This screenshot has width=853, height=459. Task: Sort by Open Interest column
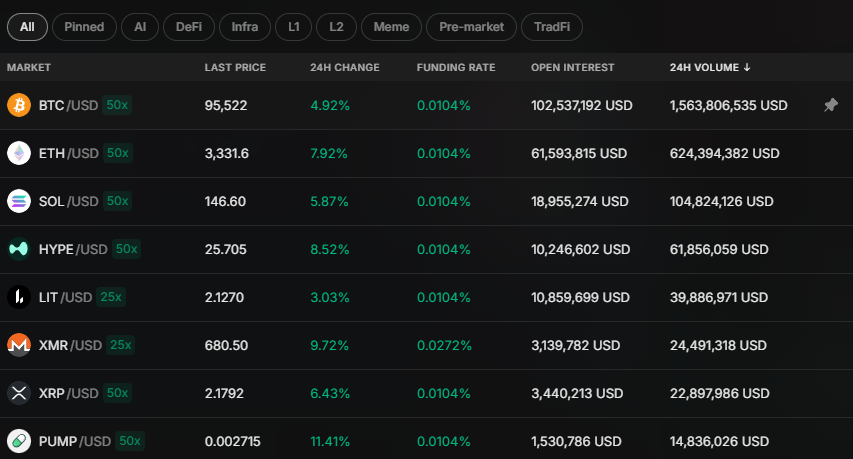click(x=572, y=67)
